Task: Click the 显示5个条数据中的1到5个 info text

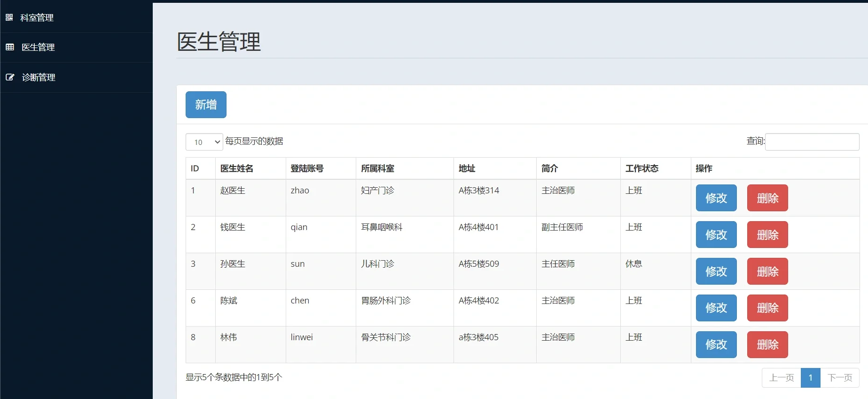Action: 234,377
